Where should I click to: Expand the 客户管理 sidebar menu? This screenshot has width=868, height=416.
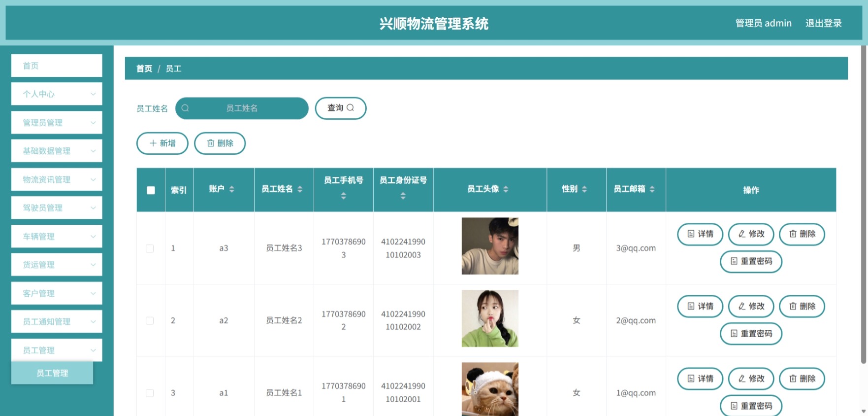coord(57,293)
